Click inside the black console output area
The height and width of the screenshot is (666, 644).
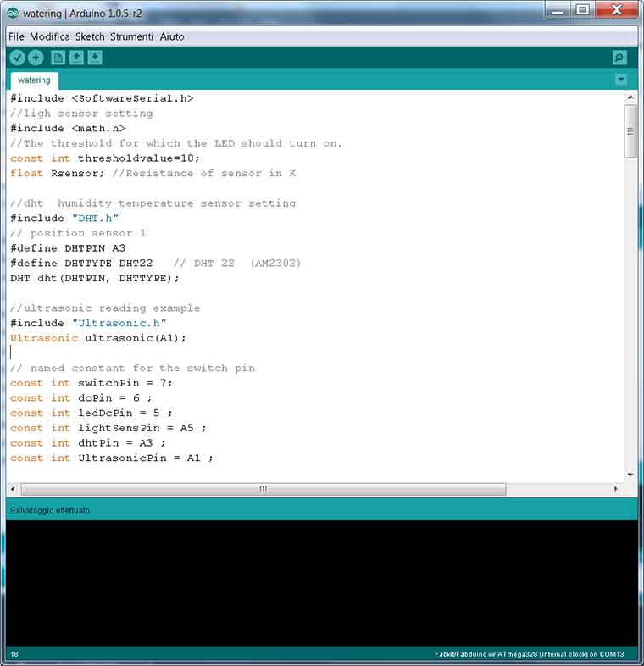[x=321, y=583]
